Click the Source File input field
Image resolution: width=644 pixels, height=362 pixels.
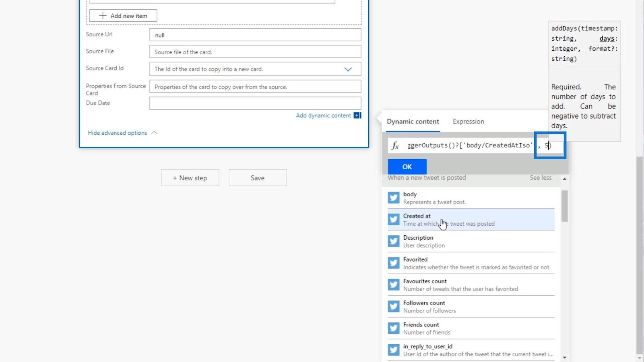click(255, 52)
